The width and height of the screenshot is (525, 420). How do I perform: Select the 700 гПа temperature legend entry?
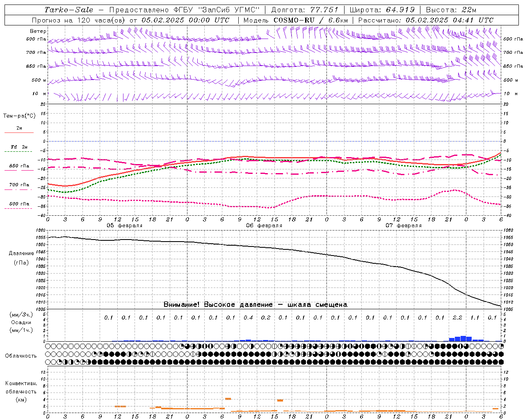(x=19, y=185)
